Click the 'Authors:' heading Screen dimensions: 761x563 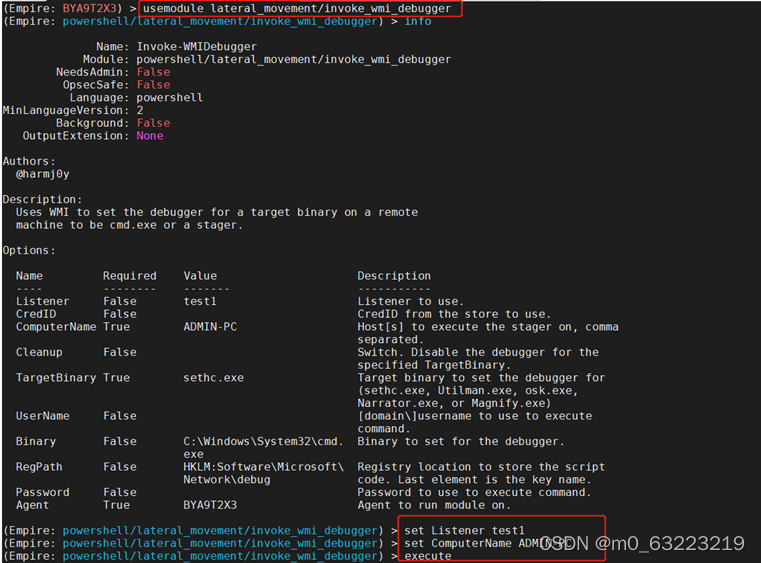29,161
